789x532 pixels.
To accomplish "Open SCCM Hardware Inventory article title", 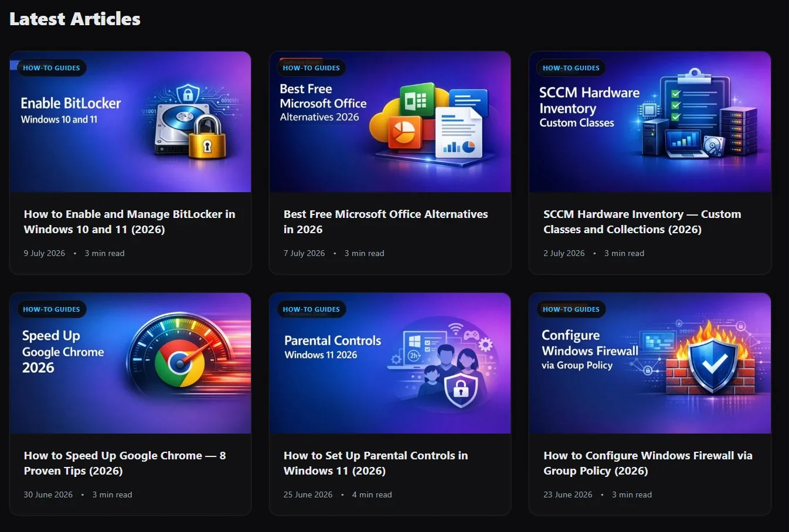I will tap(642, 222).
